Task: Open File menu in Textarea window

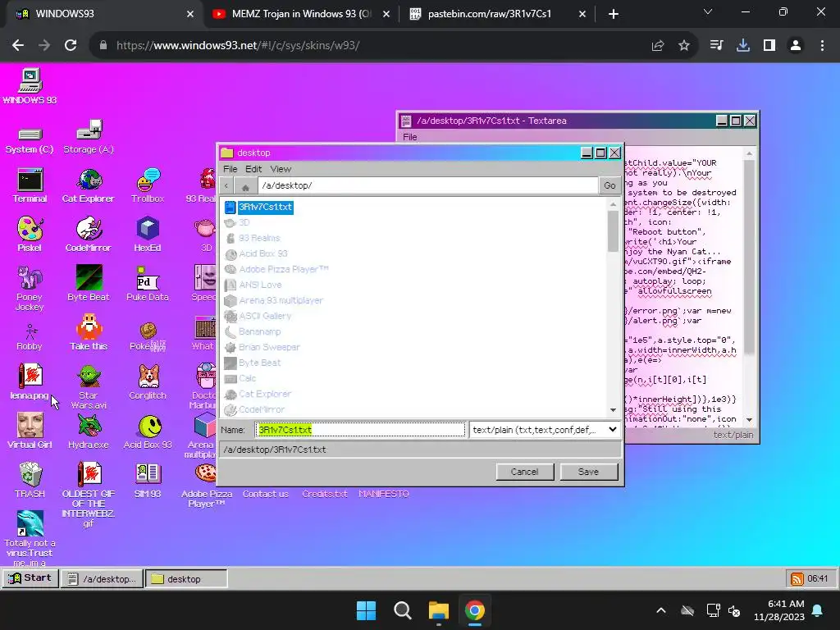Action: click(410, 137)
